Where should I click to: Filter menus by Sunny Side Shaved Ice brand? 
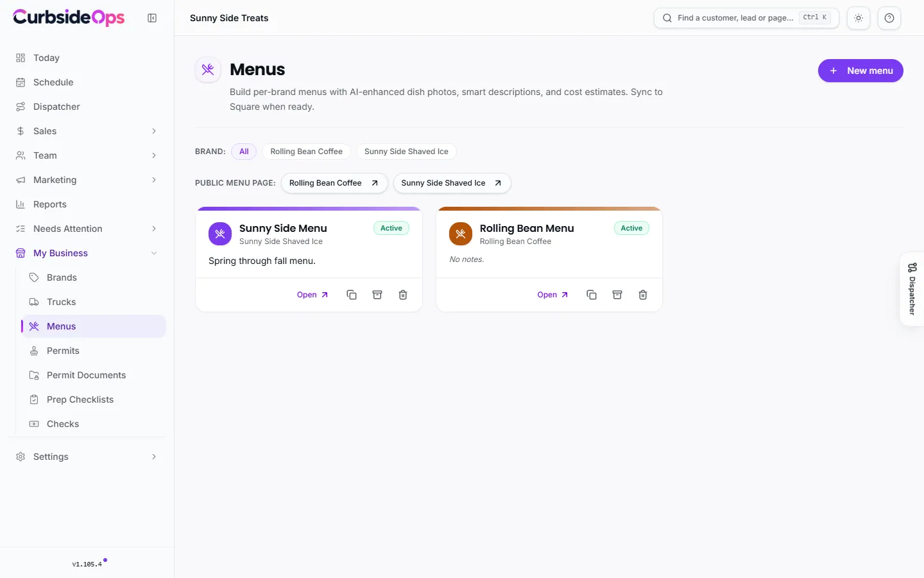tap(406, 152)
